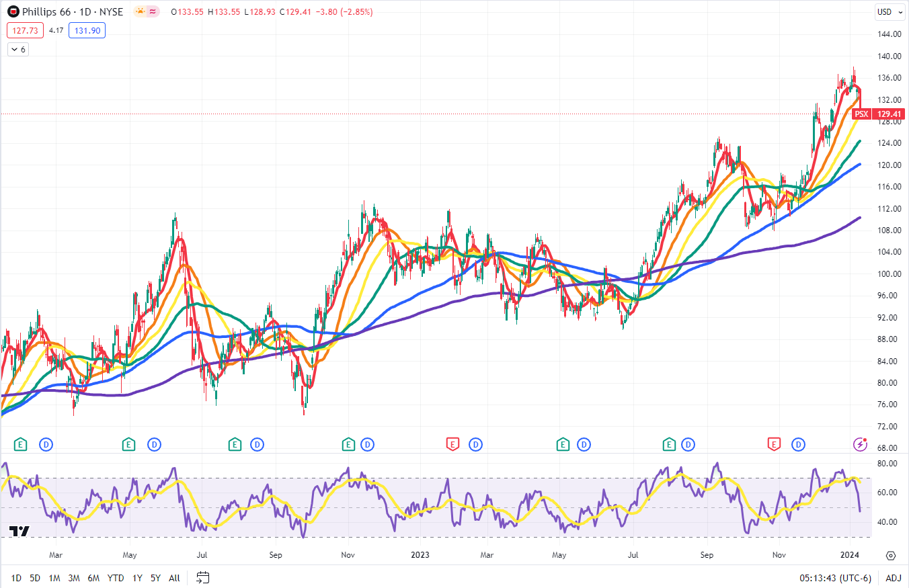Click the dividend marker after May 2023
Screen dimensions: 909x588
(x=584, y=444)
